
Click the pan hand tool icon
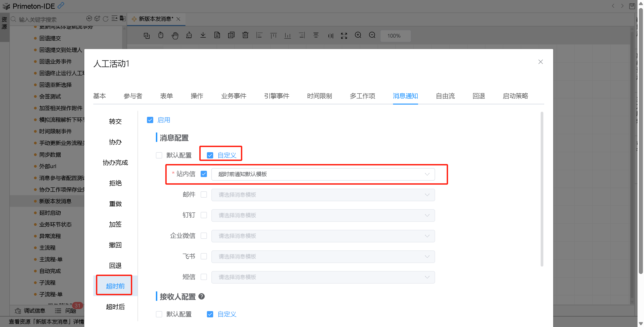coord(175,36)
